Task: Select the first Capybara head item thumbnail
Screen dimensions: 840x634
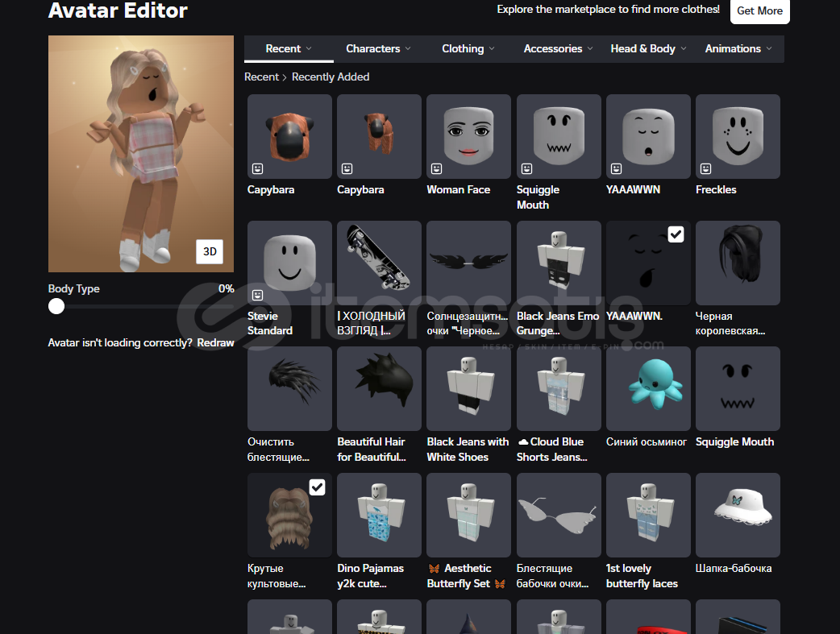Action: click(289, 136)
